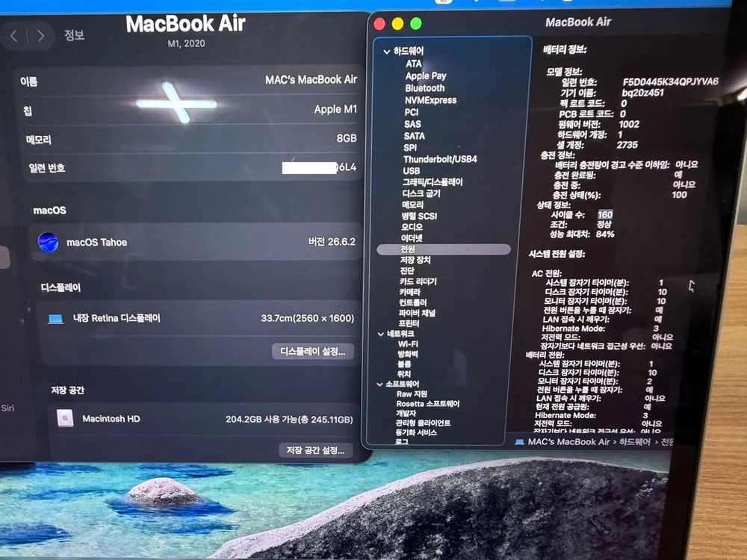This screenshot has width=747, height=560.
Task: Click 하드웨어 in the path bar
Action: tap(634, 442)
